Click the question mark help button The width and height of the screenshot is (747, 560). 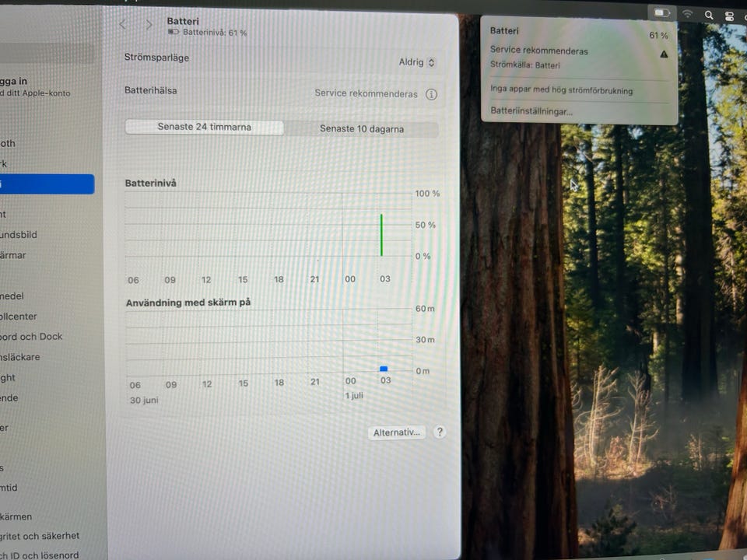(x=439, y=432)
